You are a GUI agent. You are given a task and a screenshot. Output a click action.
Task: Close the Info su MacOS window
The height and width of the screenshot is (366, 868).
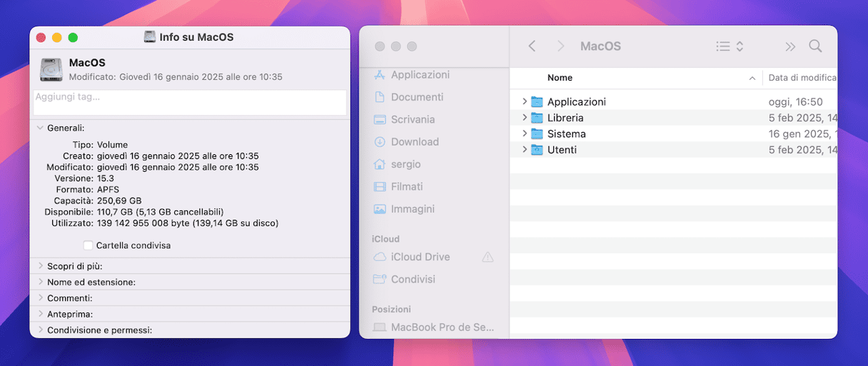41,37
